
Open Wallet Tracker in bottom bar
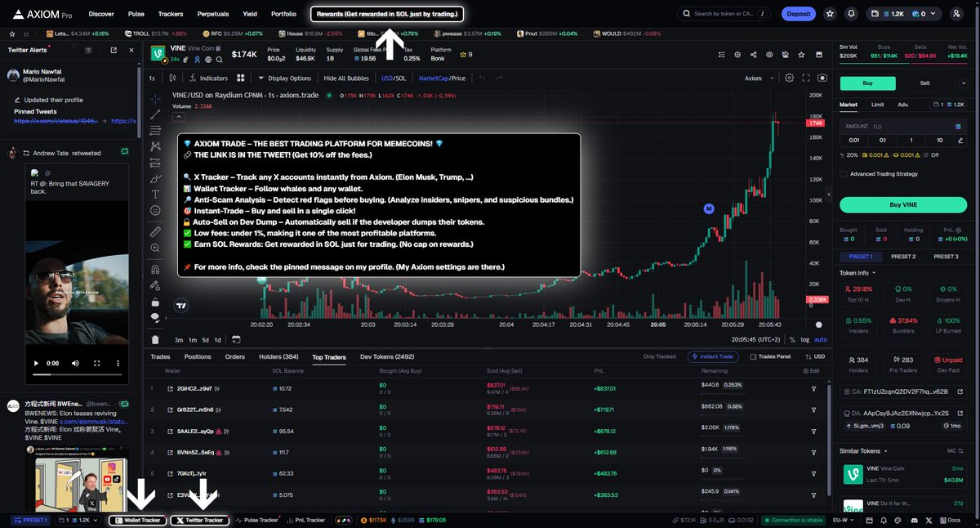point(138,520)
